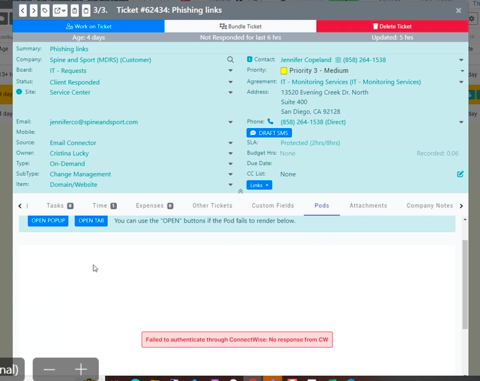
Task: Click the Protected (2hrs/8hrs) SLA value
Action: pos(310,143)
